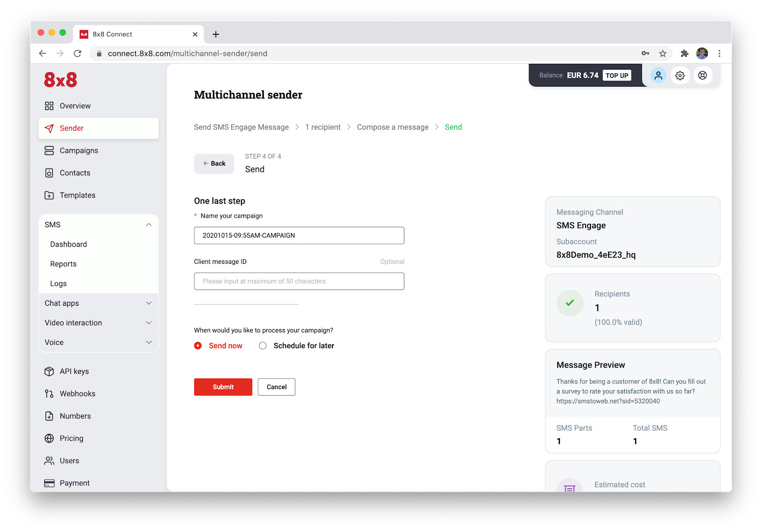Click the 8x8 logo in sidebar

(x=60, y=80)
